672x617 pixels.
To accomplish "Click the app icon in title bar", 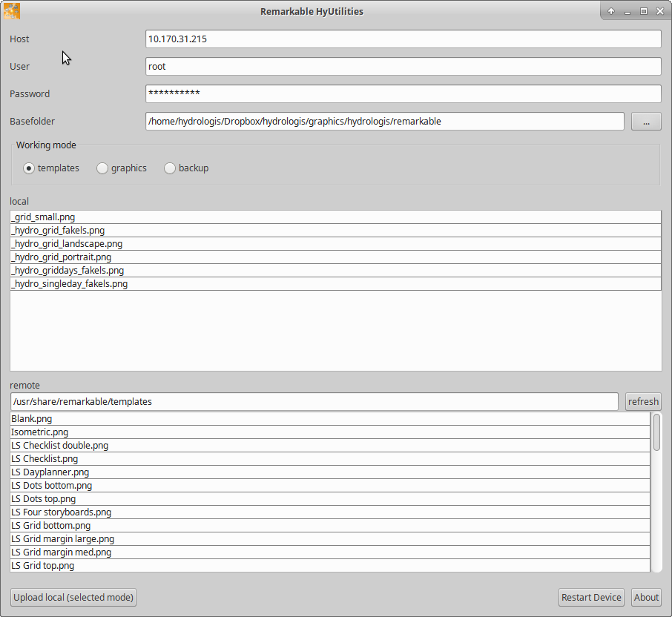I will pyautogui.click(x=12, y=11).
